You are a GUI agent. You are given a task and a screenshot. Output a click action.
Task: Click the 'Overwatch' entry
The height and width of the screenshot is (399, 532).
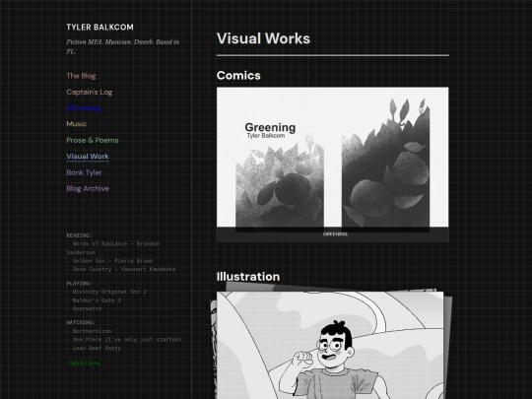pyautogui.click(x=84, y=308)
